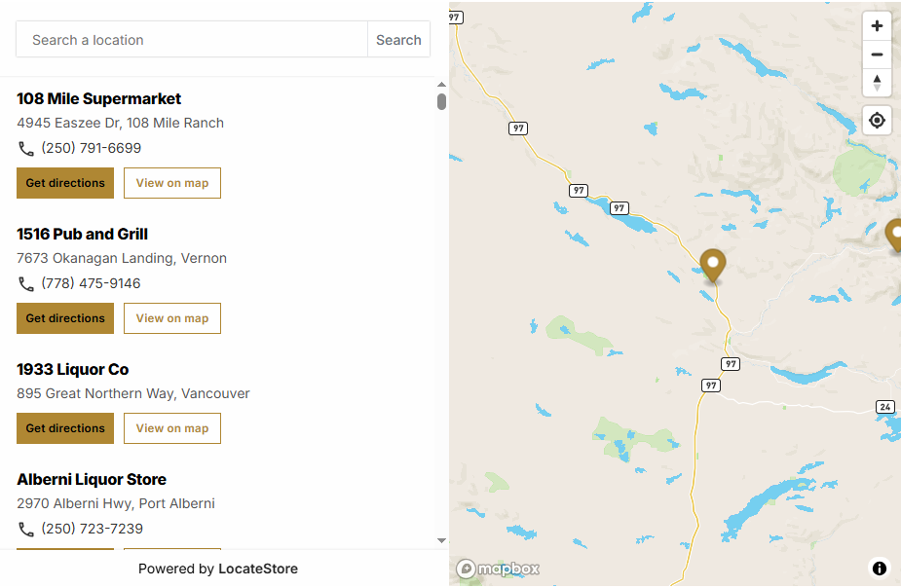Viewport: 901px width, 588px height.
Task: Find my location on map
Action: (877, 121)
